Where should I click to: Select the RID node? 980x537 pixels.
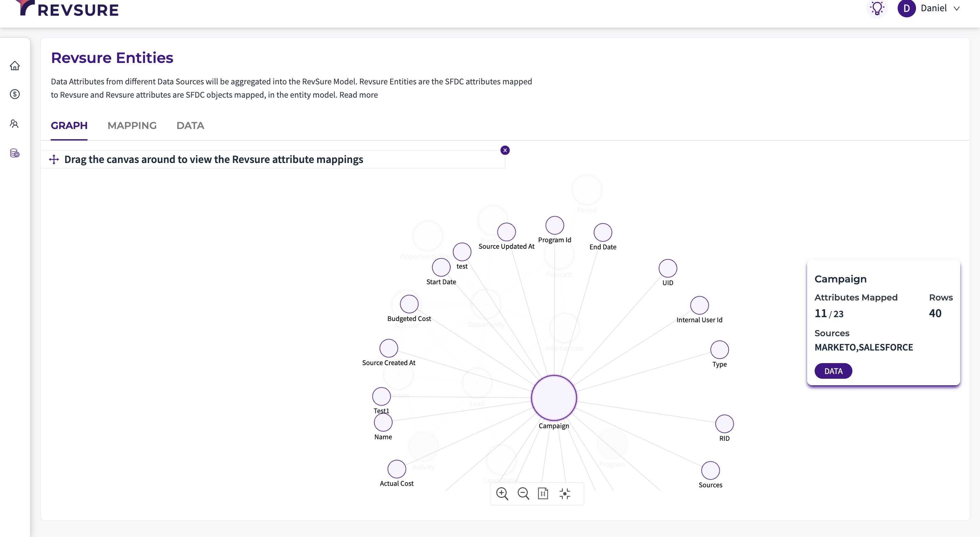tap(724, 424)
